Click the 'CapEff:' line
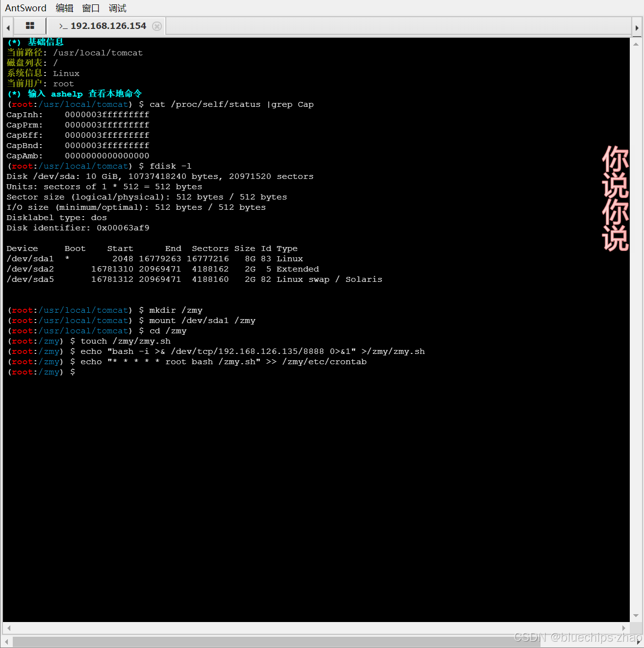The height and width of the screenshot is (648, 644). click(x=77, y=135)
